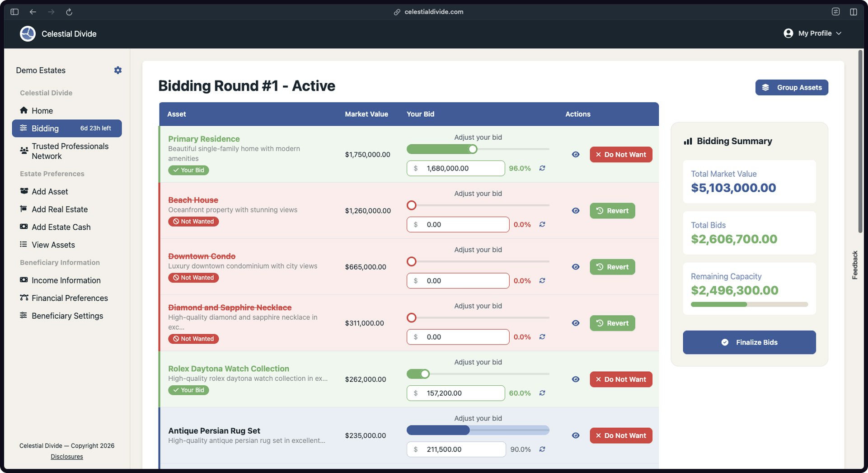868x473 pixels.
Task: Reset Diamond and Sapphire Necklace bid refresh icon
Action: (542, 337)
